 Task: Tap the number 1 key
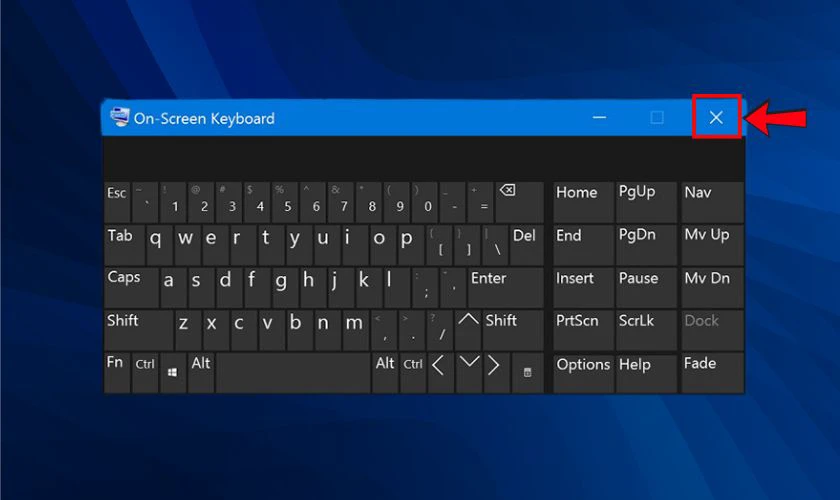point(173,202)
